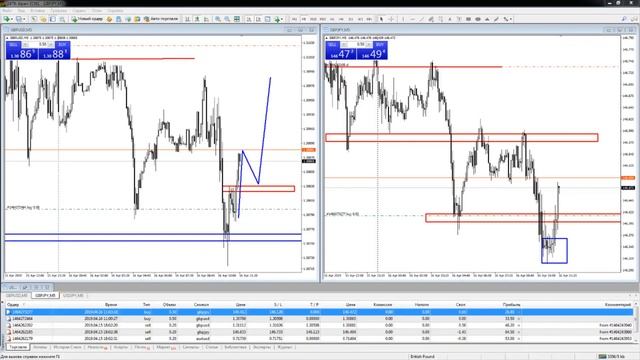Select the sell audusd order row
The width and height of the screenshot is (640, 360).
pyautogui.click(x=320, y=339)
